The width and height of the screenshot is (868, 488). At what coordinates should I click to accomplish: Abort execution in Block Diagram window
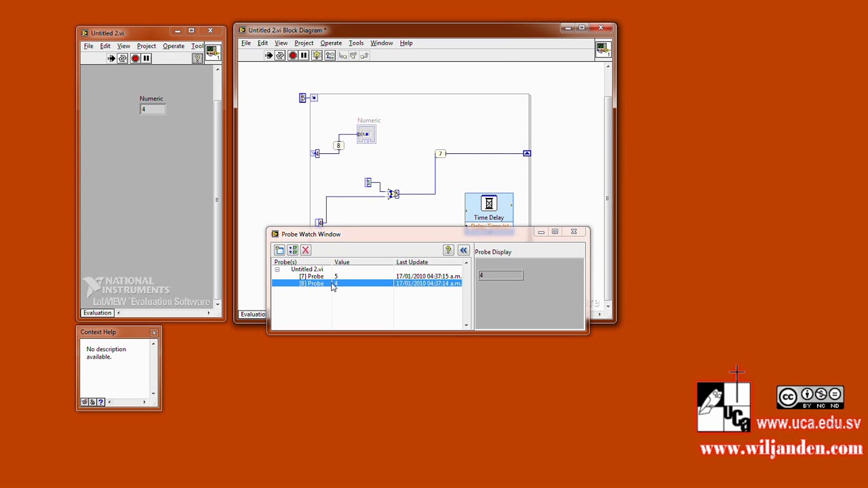click(x=292, y=56)
